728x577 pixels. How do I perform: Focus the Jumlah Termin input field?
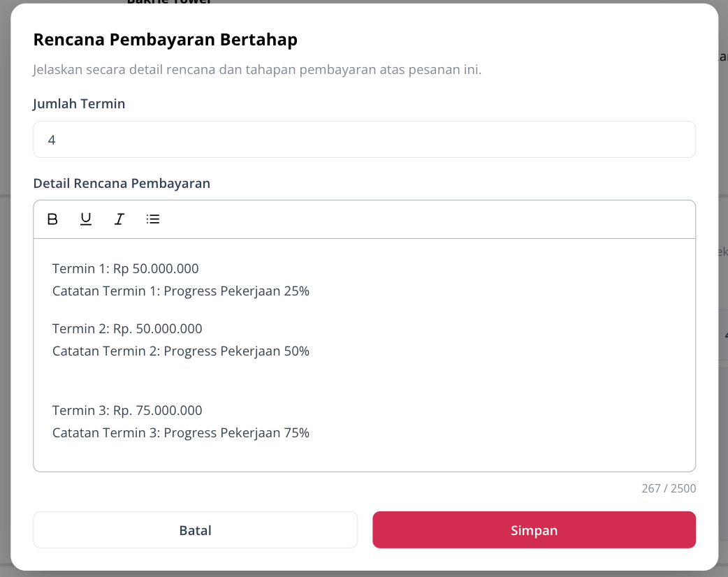tap(365, 139)
